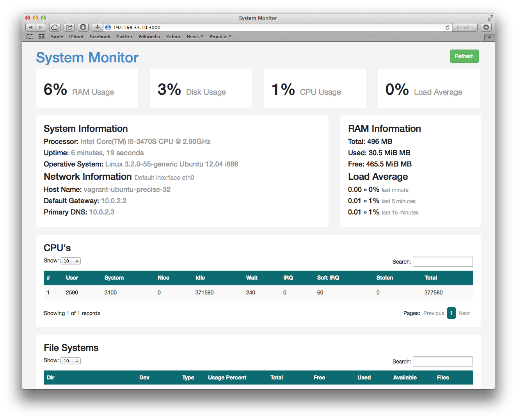Click the 6% RAM Usage card
This screenshot has height=420, width=517.
(x=87, y=88)
